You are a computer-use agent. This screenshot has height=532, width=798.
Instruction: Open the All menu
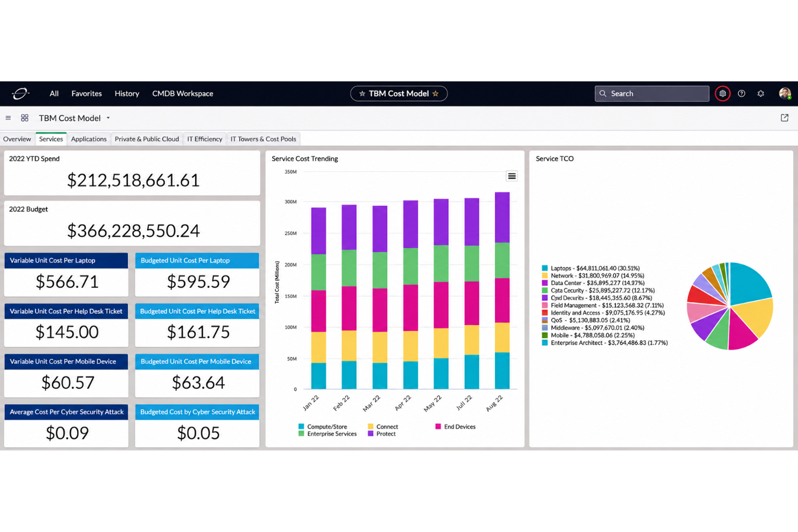tap(54, 94)
